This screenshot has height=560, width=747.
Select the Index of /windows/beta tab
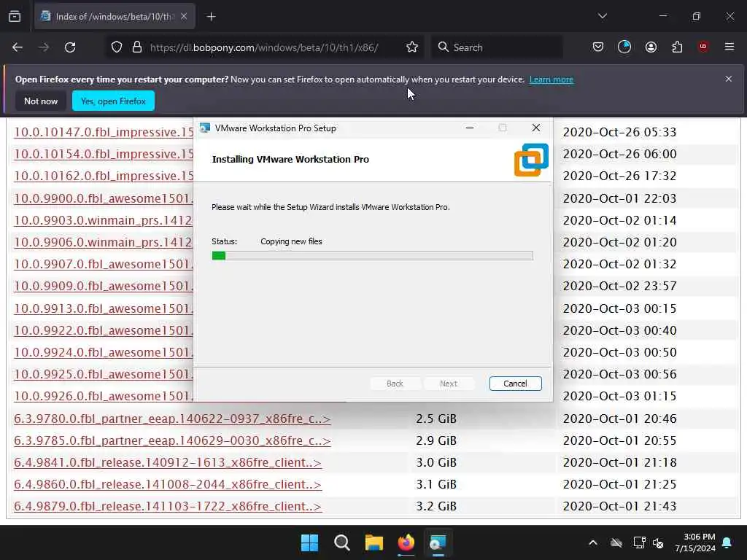pos(115,17)
